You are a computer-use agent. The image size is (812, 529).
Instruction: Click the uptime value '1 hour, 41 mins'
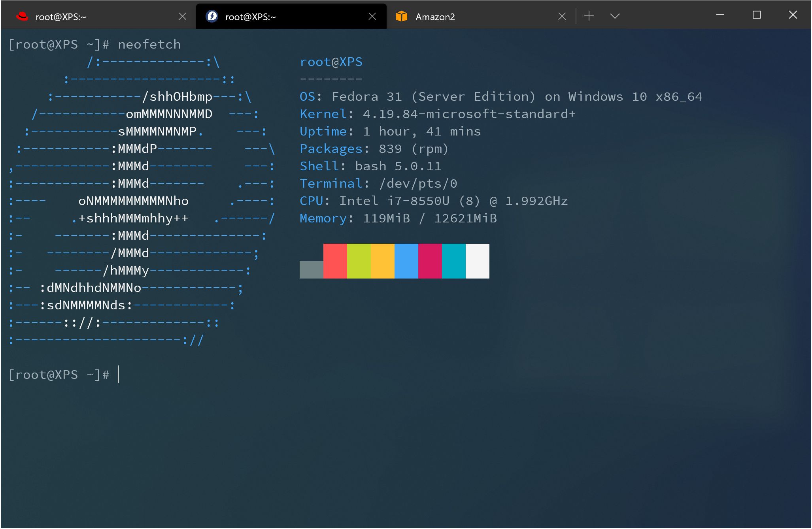[422, 132]
